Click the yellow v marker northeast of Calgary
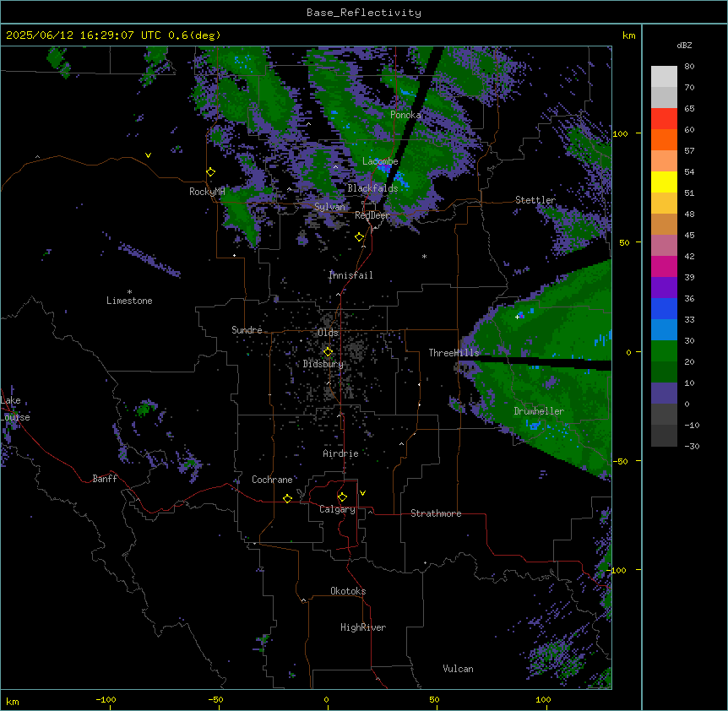This screenshot has width=728, height=711. (x=362, y=493)
